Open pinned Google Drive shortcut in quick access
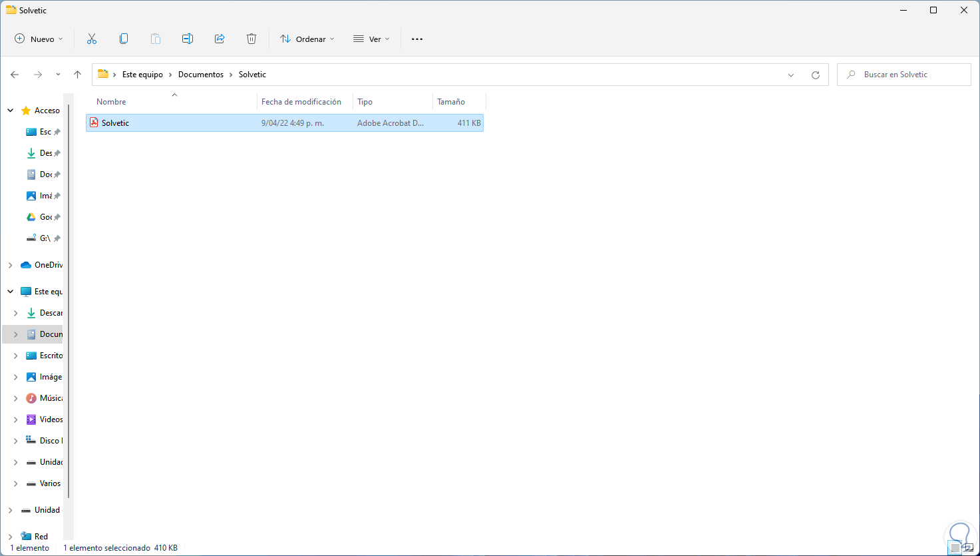Screen dimensions: 980x556 (x=43, y=217)
